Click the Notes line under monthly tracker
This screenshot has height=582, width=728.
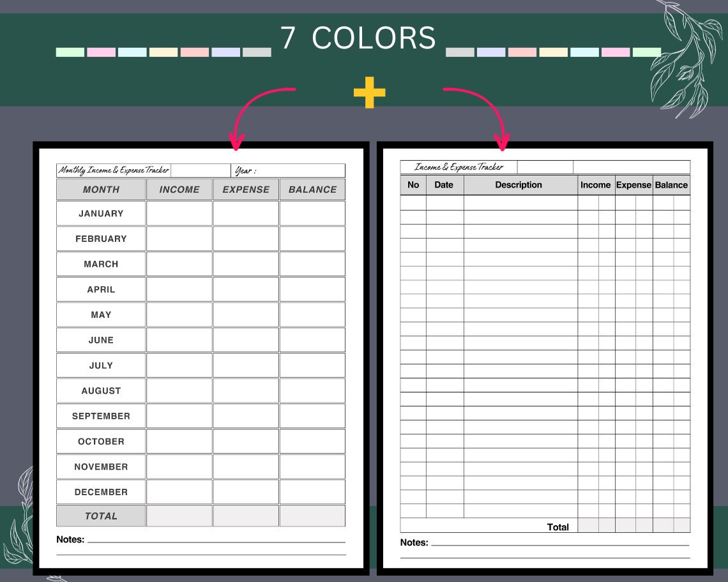click(x=216, y=540)
